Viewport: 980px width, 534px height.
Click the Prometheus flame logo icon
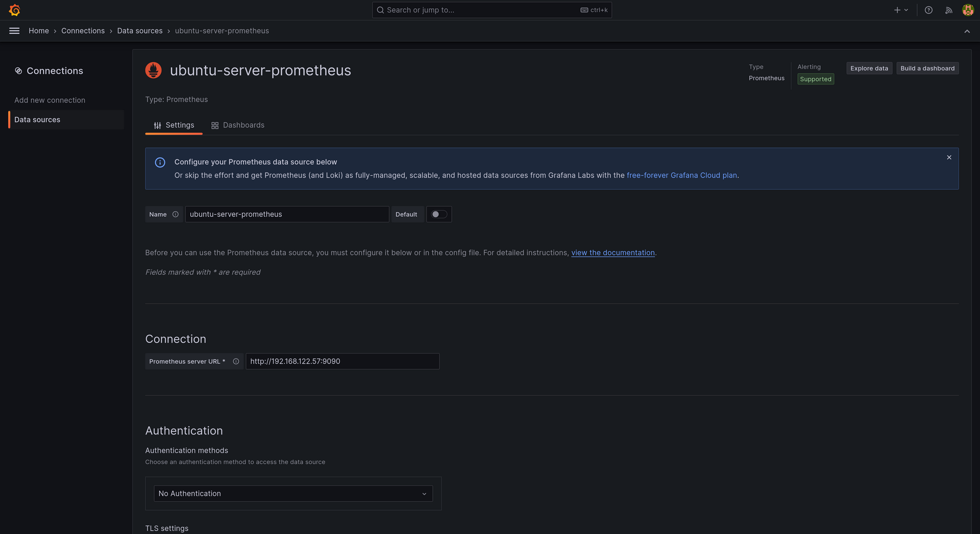[x=153, y=70]
